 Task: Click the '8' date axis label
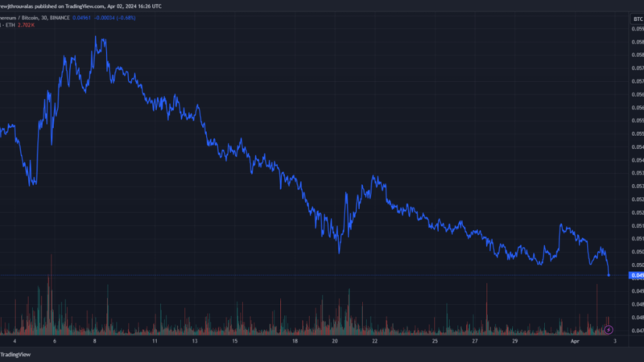[x=94, y=341]
